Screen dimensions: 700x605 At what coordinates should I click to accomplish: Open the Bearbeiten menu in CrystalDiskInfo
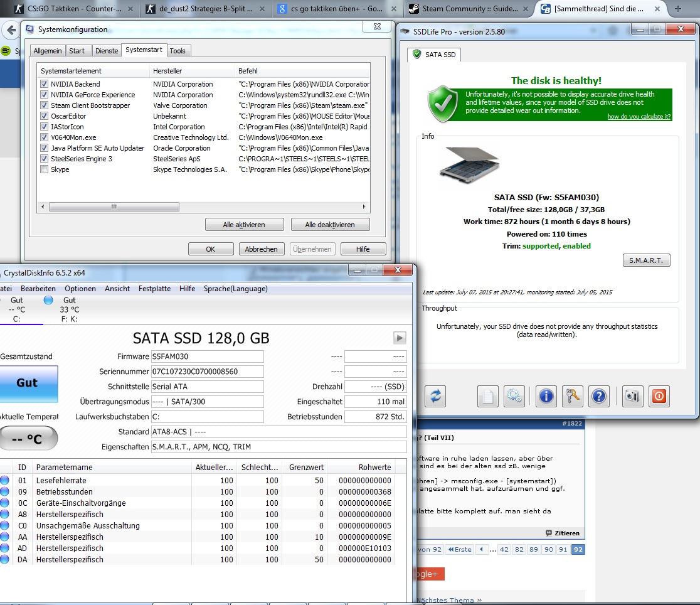point(38,289)
